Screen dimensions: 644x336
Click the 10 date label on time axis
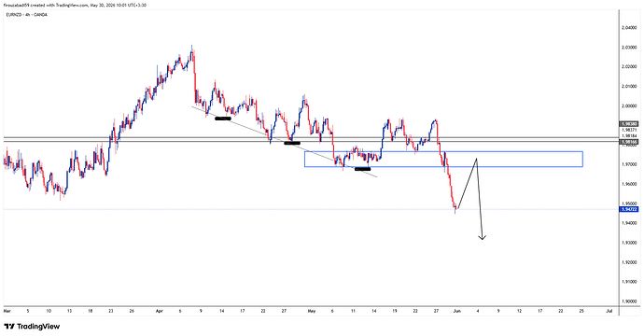tap(49, 311)
